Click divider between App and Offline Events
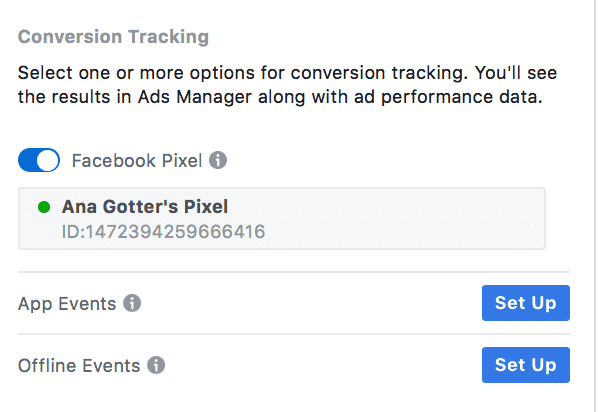Viewport: 598px width, 412px height. tap(294, 334)
